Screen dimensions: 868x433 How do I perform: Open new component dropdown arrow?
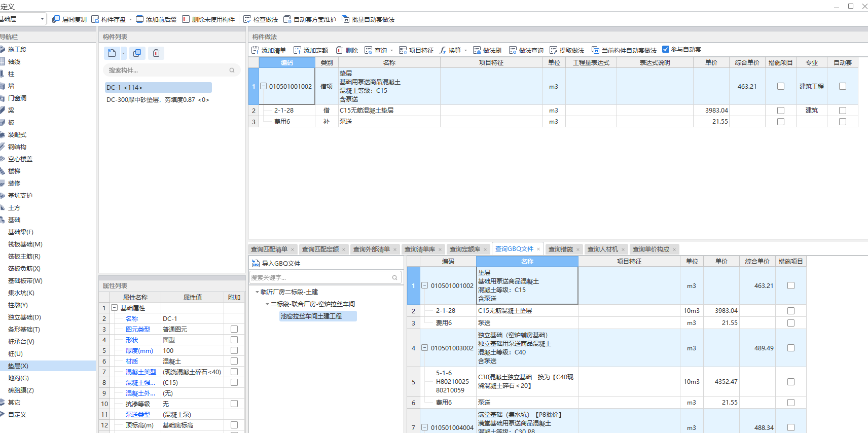(123, 53)
